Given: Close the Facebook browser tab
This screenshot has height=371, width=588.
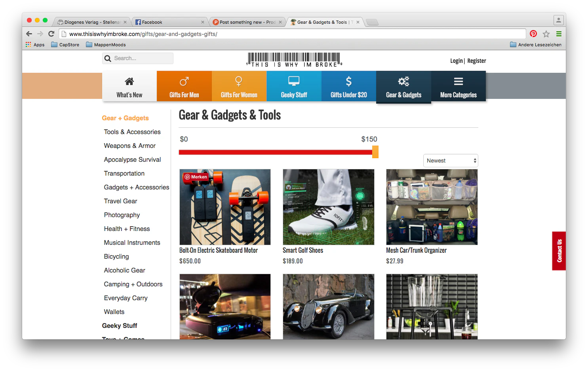Looking at the screenshot, I should (203, 22).
